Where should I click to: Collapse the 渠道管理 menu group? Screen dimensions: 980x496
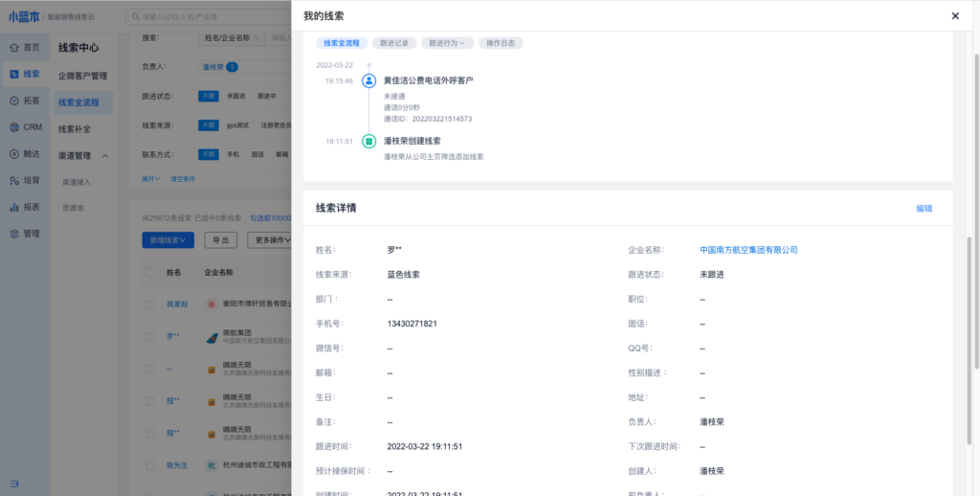coord(105,155)
